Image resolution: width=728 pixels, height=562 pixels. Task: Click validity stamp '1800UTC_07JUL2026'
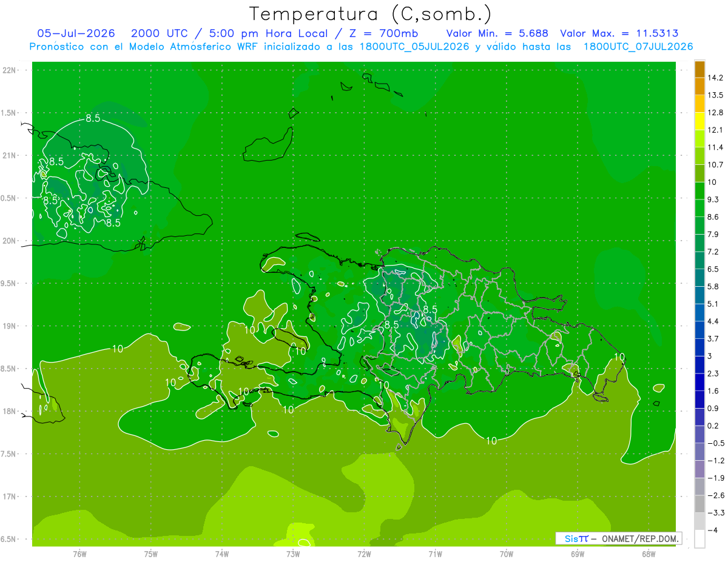[638, 47]
